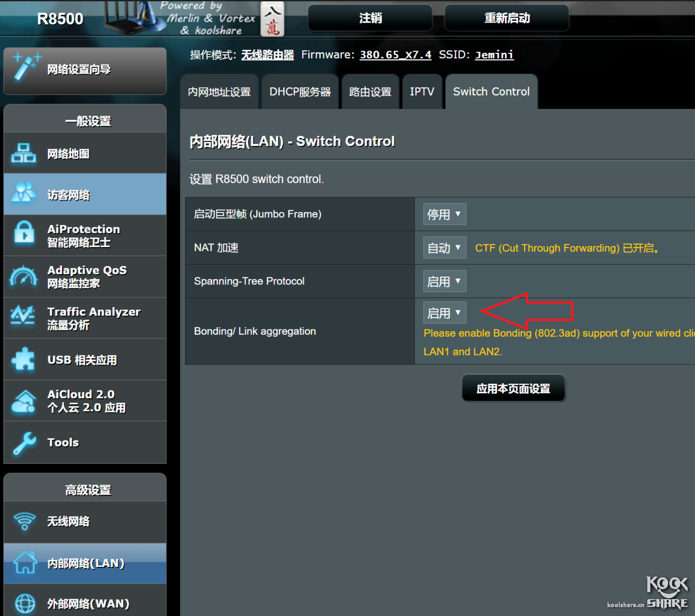Open the NAT 加速 自动 dropdown
The height and width of the screenshot is (616, 695).
click(444, 248)
